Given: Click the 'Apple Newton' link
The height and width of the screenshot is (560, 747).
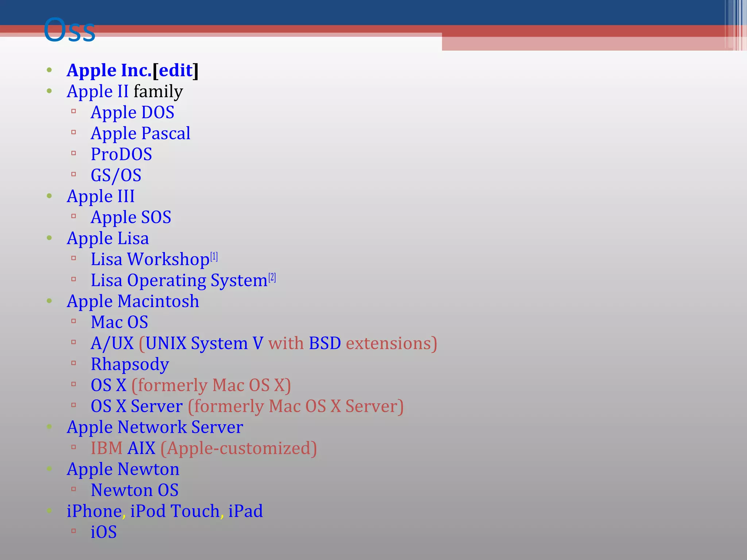Looking at the screenshot, I should click(x=123, y=470).
